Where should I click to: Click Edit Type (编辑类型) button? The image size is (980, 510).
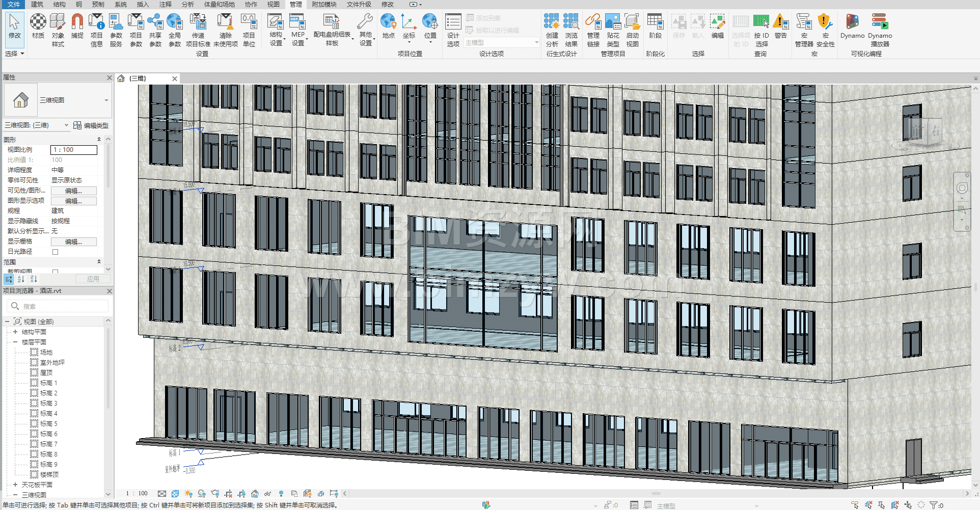point(91,125)
